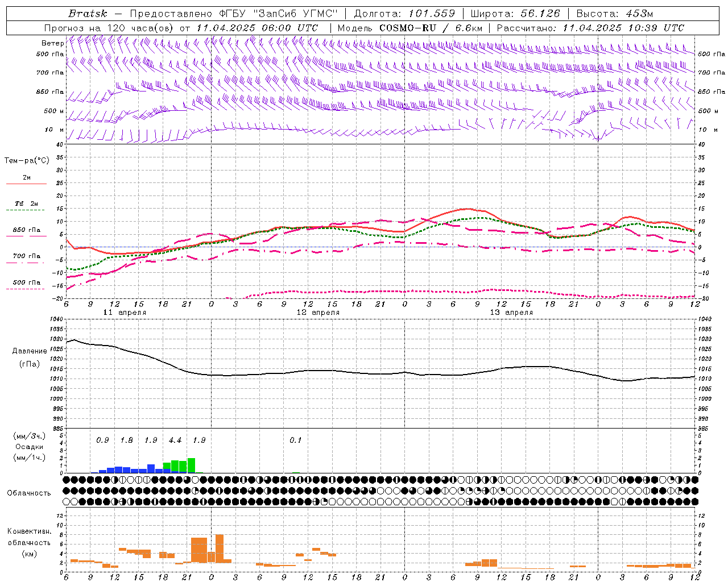Screen dimensions: 728x582
Task: Click the 0.9 precipitation total value
Action: pos(102,440)
